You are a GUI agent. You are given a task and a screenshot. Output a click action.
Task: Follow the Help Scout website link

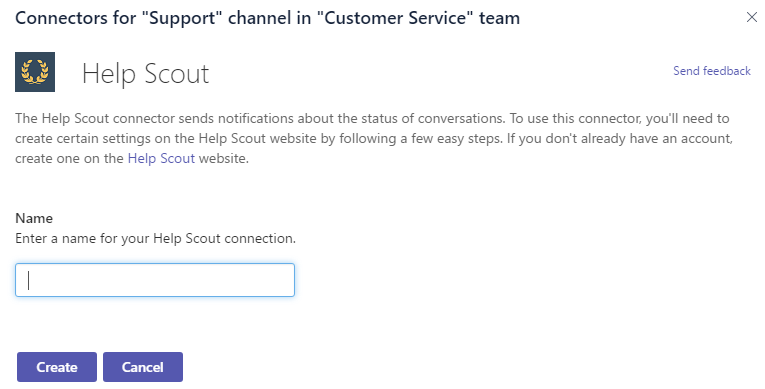click(161, 159)
